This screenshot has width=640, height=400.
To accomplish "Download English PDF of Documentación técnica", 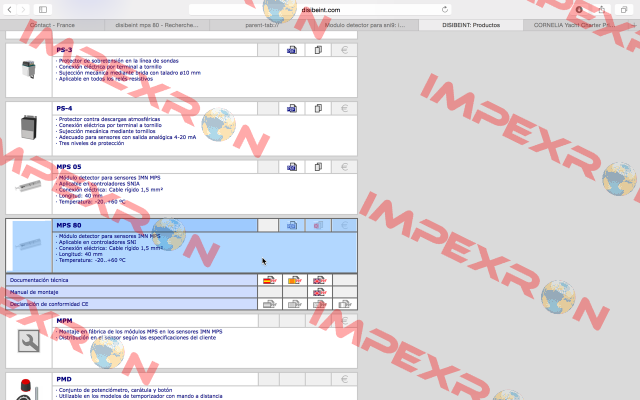I will point(320,280).
